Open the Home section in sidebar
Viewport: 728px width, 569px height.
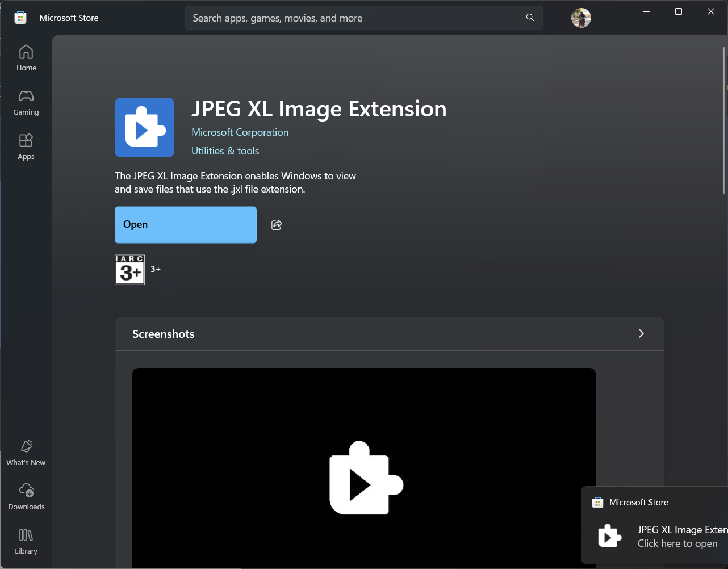pos(26,58)
